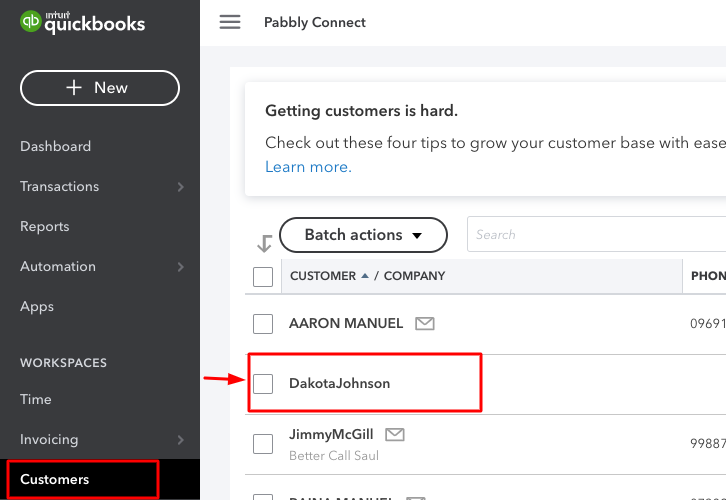Check the JimmyMcGill row checkbox
This screenshot has width=726, height=500.
[263, 444]
